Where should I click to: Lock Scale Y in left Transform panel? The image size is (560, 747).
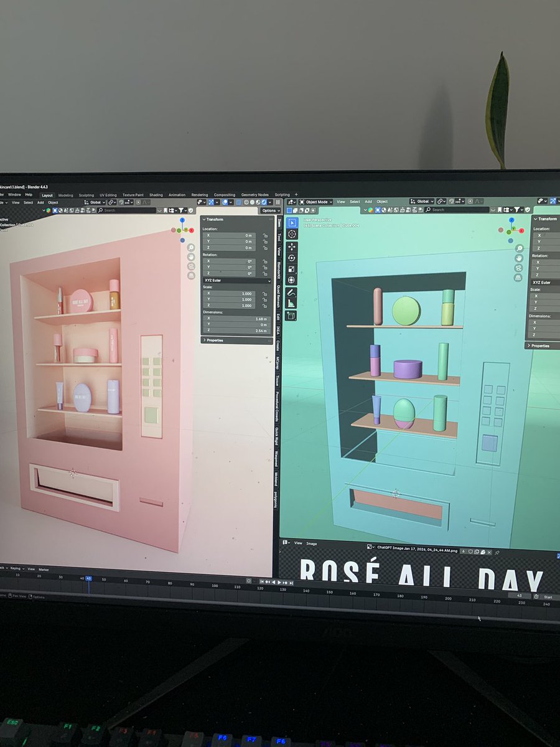265,299
